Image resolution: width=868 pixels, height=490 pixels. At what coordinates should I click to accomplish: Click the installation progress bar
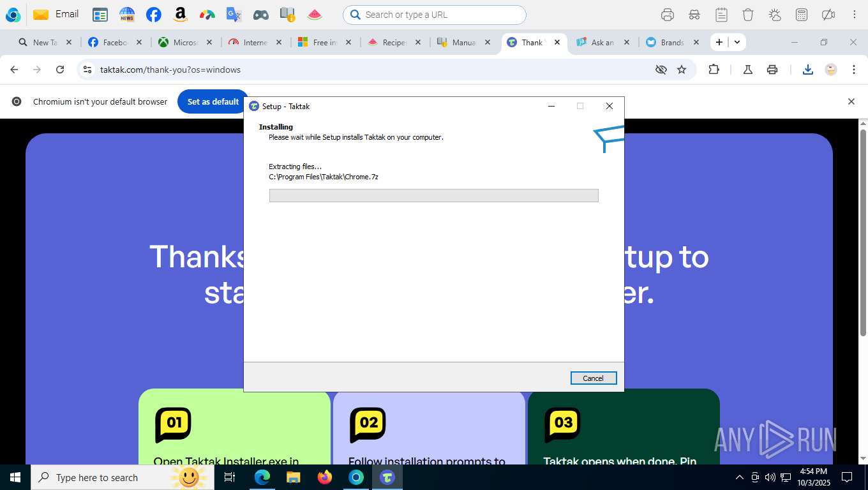[x=434, y=195]
